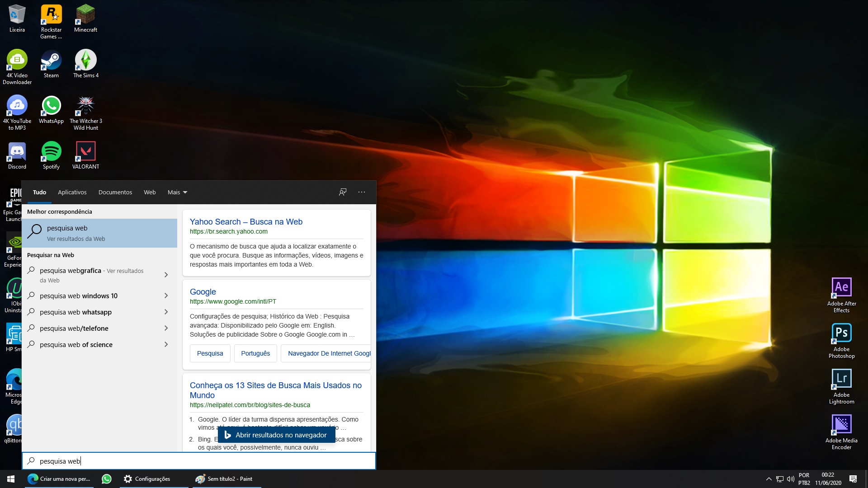
Task: Click Google search result link
Action: 203,291
